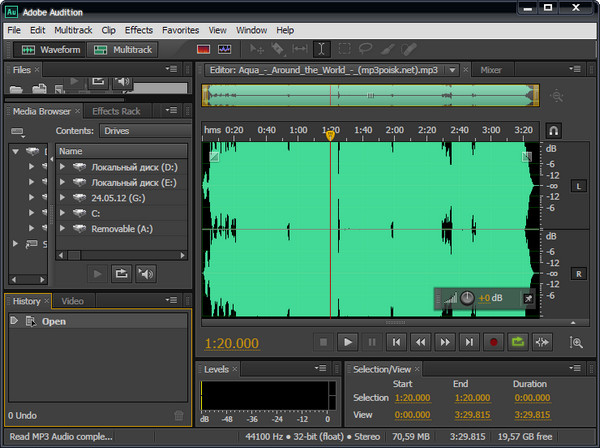The image size is (600, 448).
Task: Toggle loop playback in transport bar
Action: pos(518,342)
